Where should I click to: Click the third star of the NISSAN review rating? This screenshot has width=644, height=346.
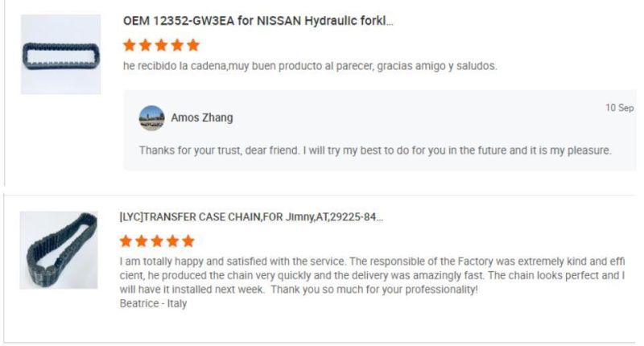click(x=162, y=46)
